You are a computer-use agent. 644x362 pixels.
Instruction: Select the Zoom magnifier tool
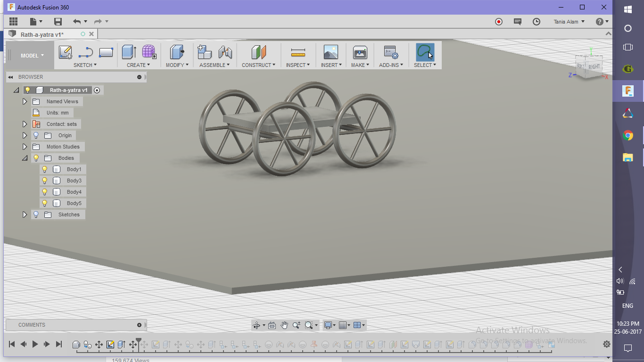[297, 325]
